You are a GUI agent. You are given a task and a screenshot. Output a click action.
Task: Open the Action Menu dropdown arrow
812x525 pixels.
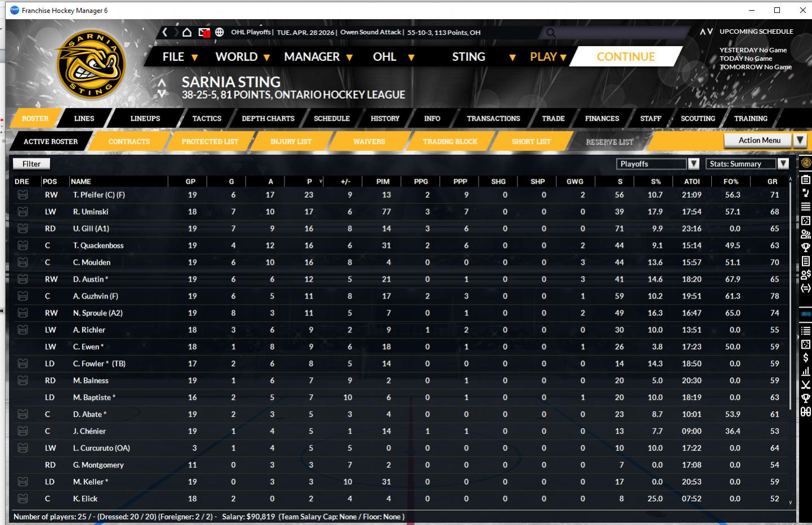800,140
